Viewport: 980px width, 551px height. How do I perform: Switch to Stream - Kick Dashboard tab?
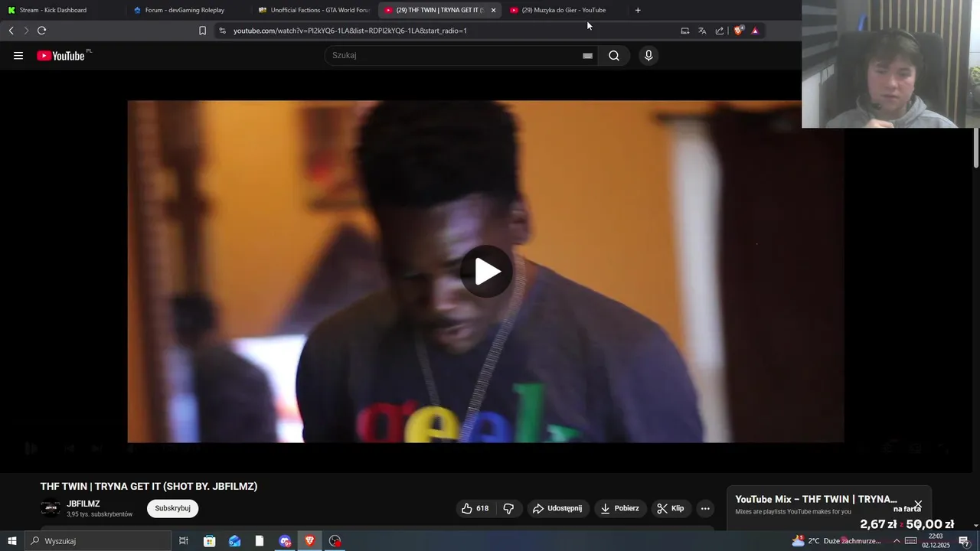pyautogui.click(x=61, y=10)
